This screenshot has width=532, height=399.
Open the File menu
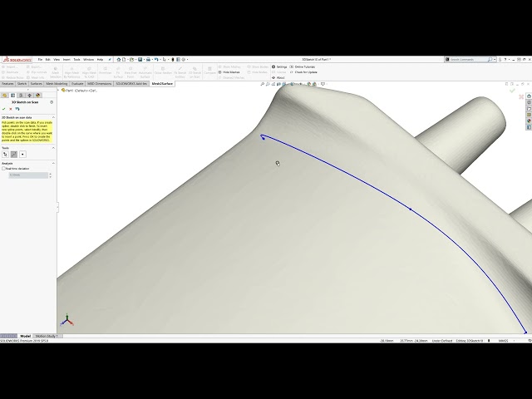[x=40, y=59]
